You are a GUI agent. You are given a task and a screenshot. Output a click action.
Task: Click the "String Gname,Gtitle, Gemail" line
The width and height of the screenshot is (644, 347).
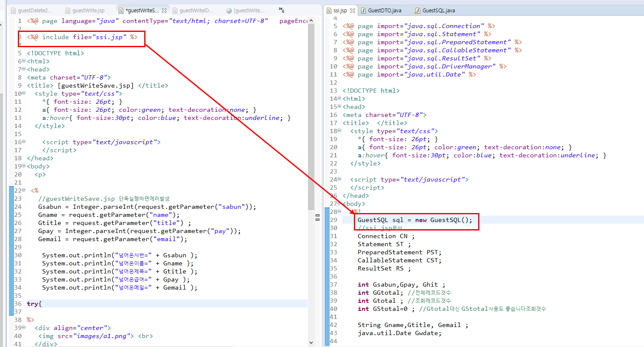pyautogui.click(x=413, y=325)
